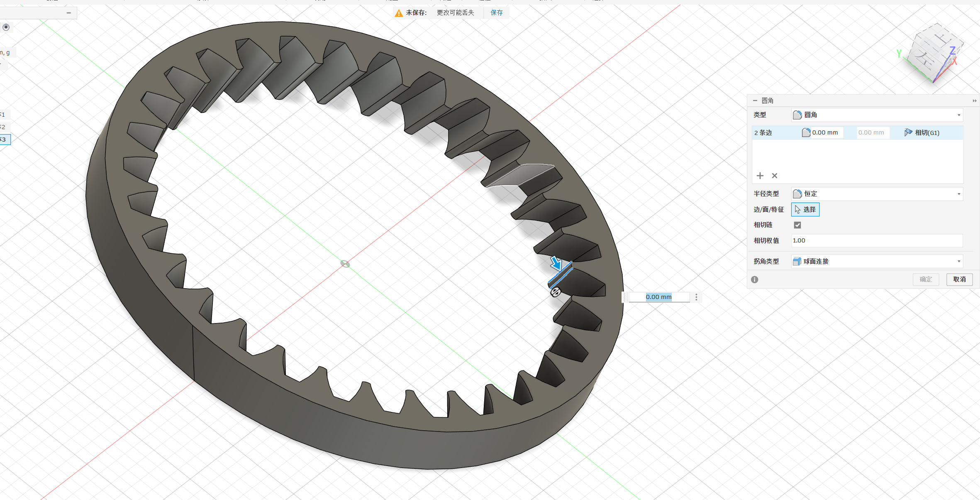
Task: Open the 半径类型 radius type dropdown
Action: (877, 194)
